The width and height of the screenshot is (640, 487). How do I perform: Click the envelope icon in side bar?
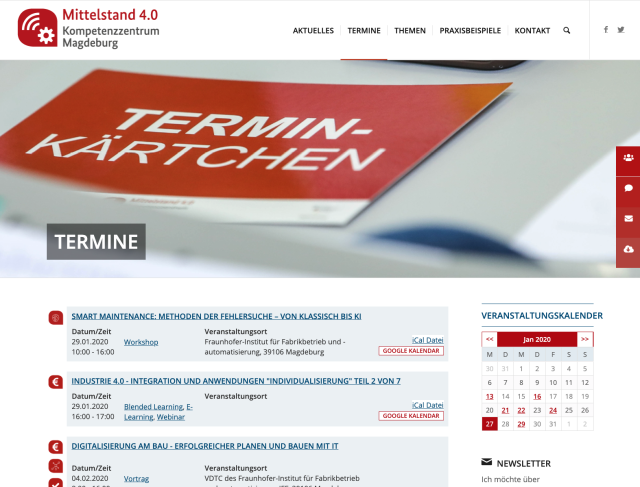click(x=628, y=218)
